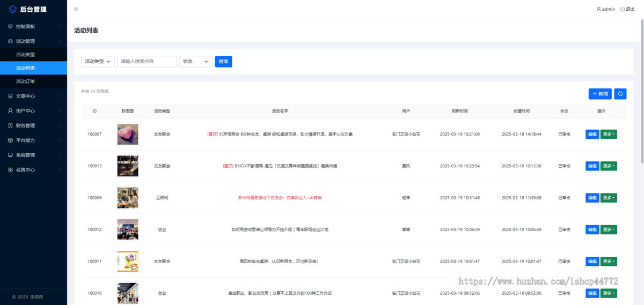Open the 活动订单 submenu item
This screenshot has width=644, height=305.
click(x=33, y=81)
